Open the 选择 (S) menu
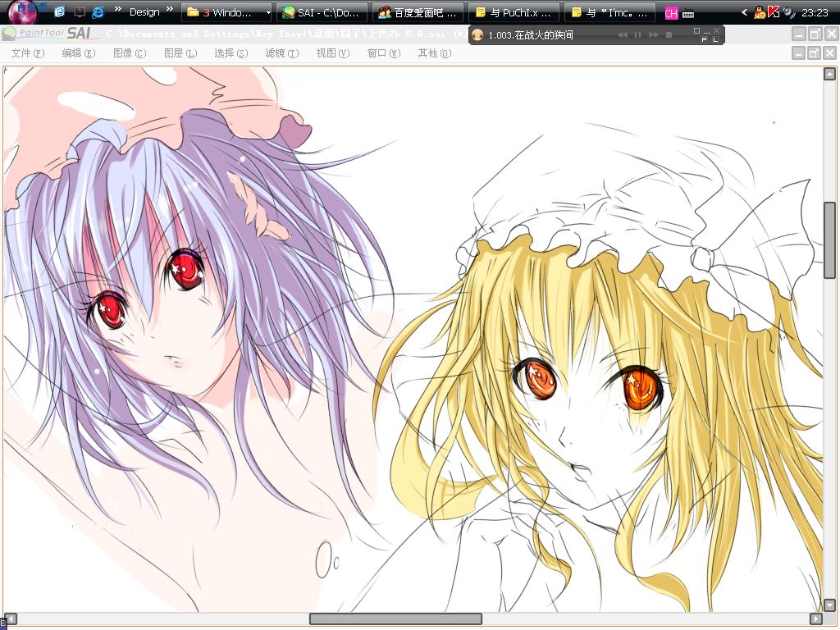Image resolution: width=840 pixels, height=630 pixels. [231, 53]
